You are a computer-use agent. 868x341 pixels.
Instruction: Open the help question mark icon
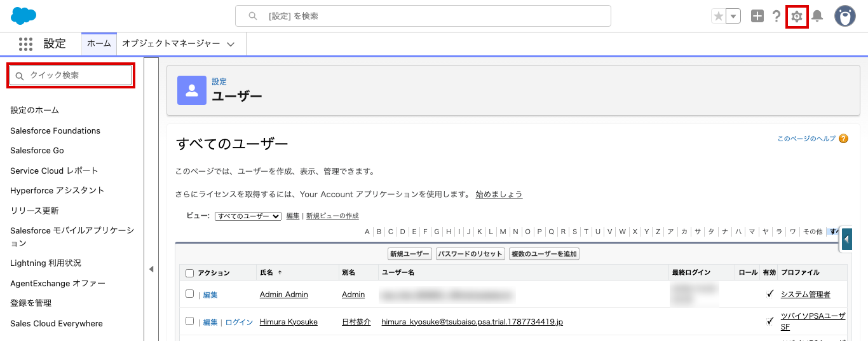click(x=776, y=17)
